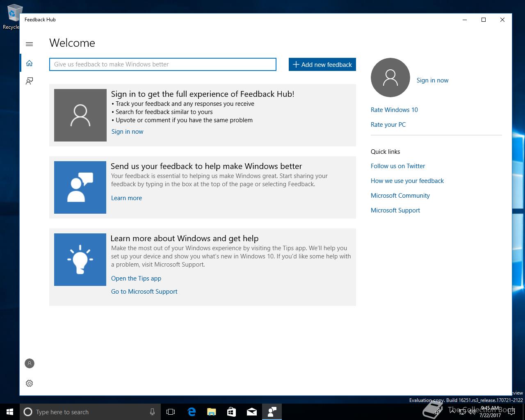
Task: Open How we use your feedback link
Action: (407, 181)
